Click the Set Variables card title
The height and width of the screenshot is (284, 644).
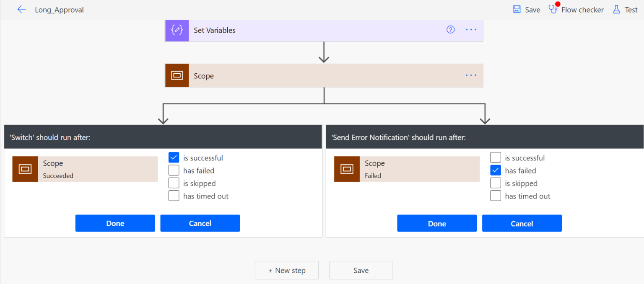pos(215,30)
